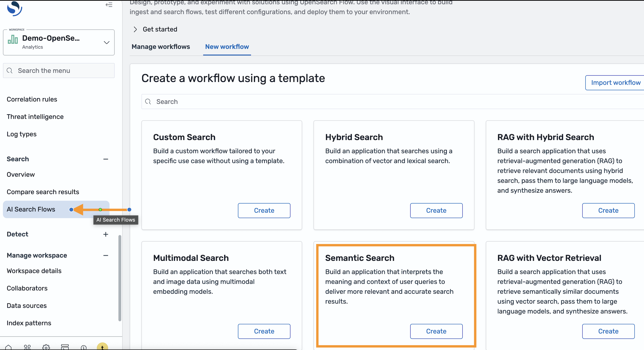Viewport: 644px width, 350px height.
Task: Switch to Manage workflows tab
Action: click(x=161, y=47)
